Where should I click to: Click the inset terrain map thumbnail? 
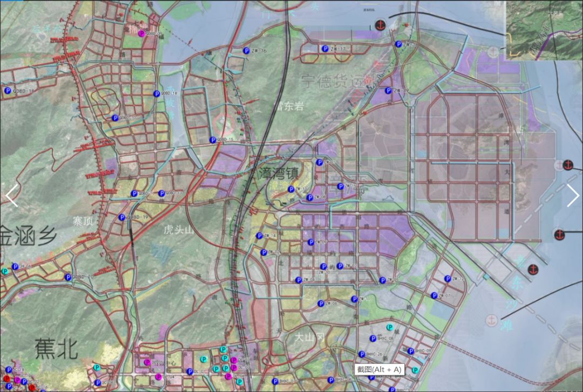[x=544, y=30]
